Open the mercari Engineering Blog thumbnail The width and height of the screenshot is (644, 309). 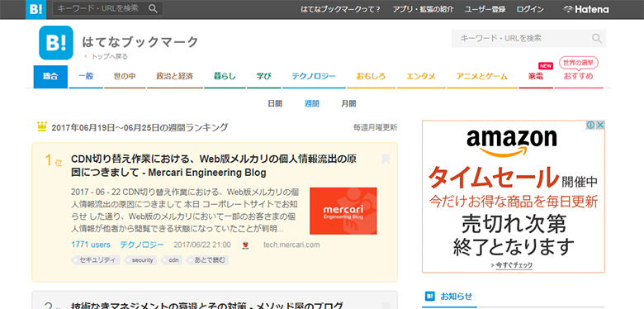[x=343, y=211]
